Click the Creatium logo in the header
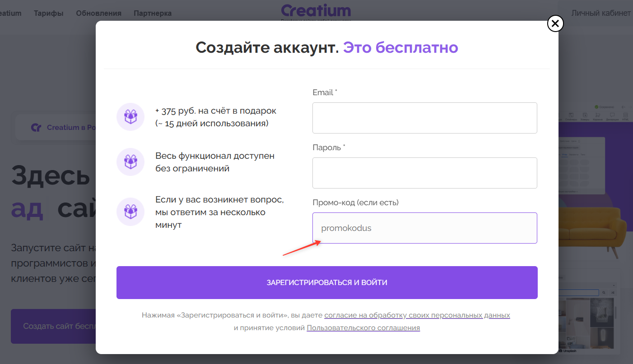Viewport: 633px width, 364px height. coord(316,11)
